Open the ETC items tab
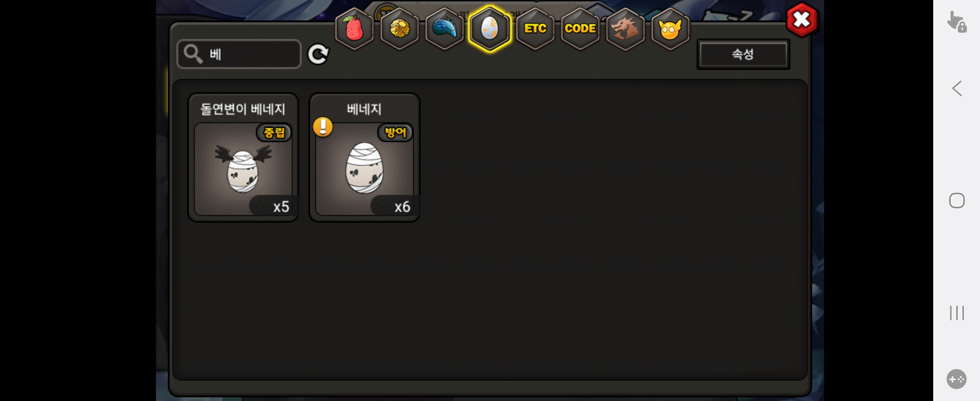The width and height of the screenshot is (980, 401). [x=535, y=29]
